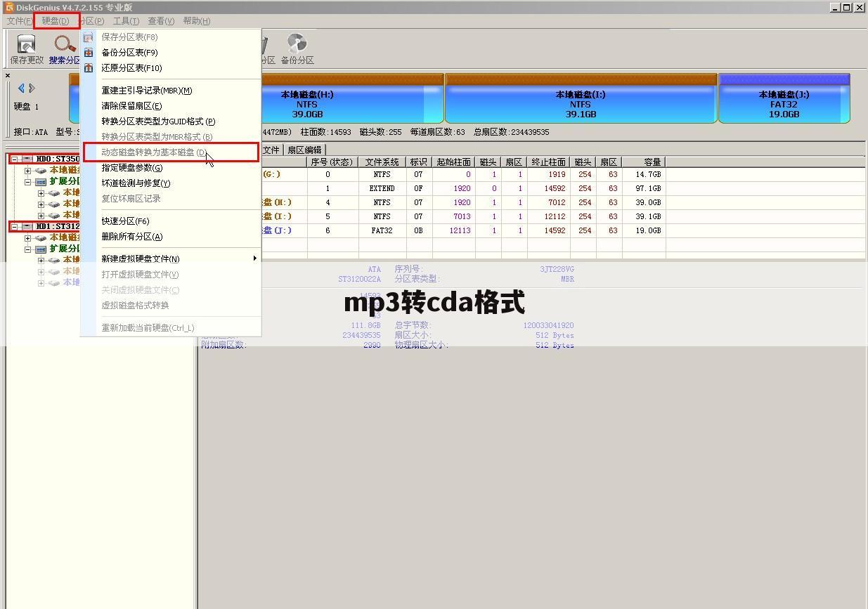Click the 起始柱面 column header
This screenshot has width=868, height=609.
click(454, 162)
